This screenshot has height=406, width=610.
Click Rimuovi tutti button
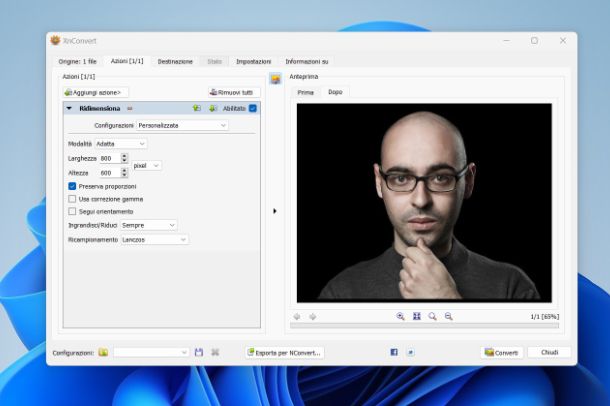click(234, 92)
